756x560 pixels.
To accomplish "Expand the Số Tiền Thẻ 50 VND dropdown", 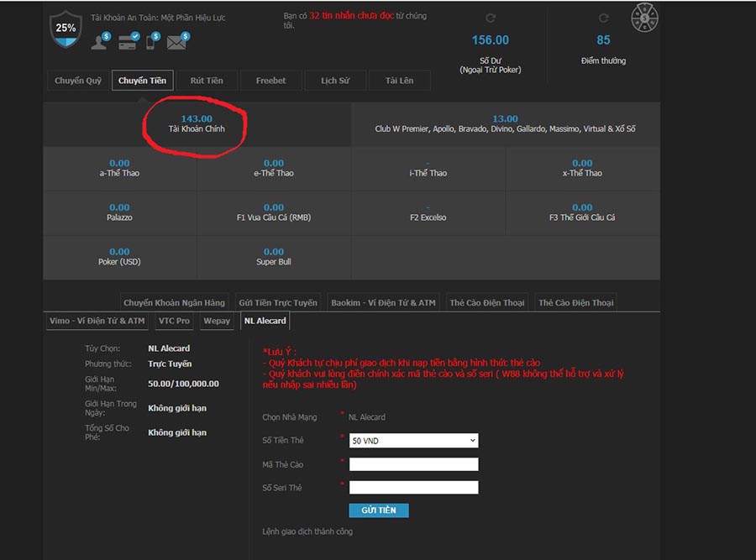I will pyautogui.click(x=413, y=441).
